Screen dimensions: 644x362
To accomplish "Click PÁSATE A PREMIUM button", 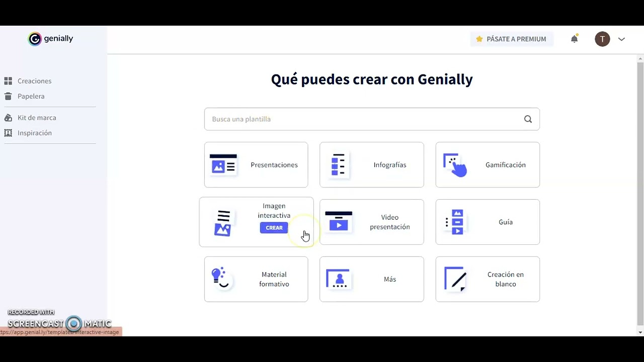I will tap(512, 39).
